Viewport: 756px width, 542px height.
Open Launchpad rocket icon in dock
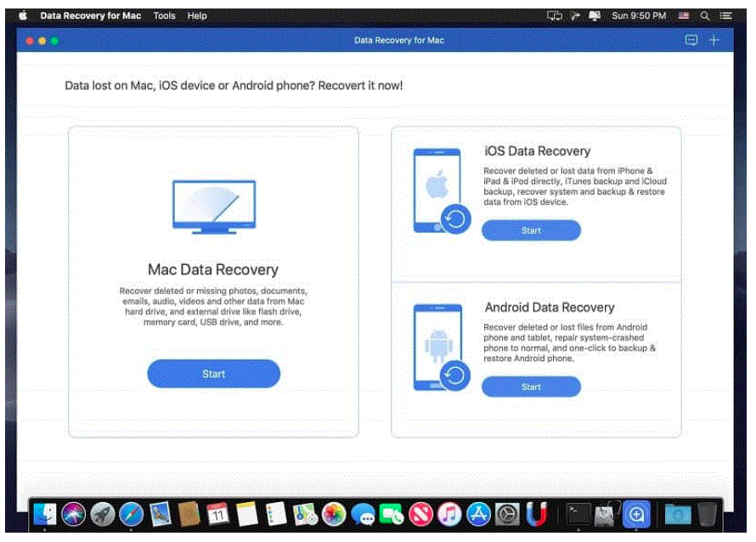(x=103, y=515)
